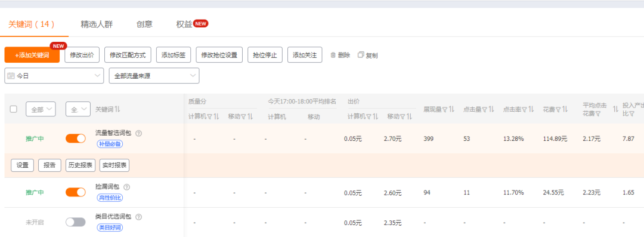Filter 平均点击花费 column with funnel icon

(598, 113)
